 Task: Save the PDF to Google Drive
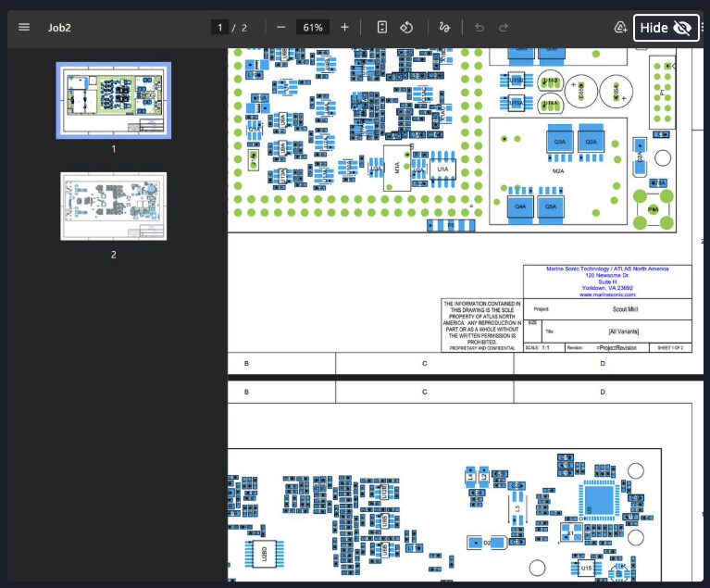pos(620,28)
